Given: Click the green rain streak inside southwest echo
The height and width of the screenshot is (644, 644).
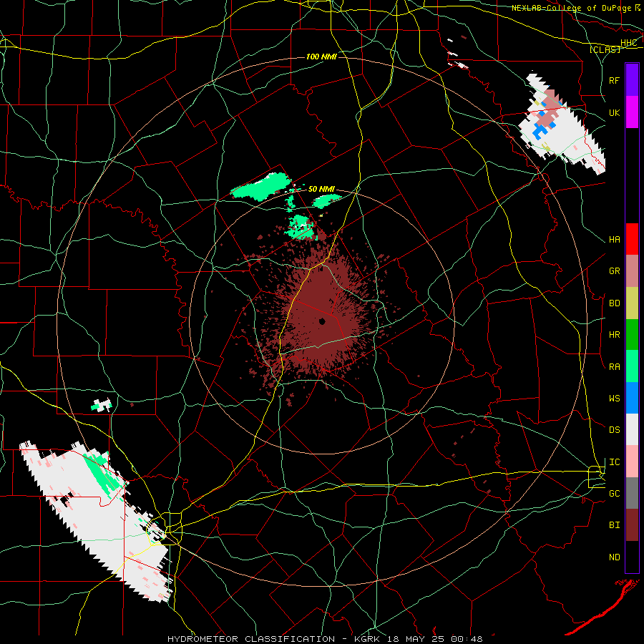Looking at the screenshot, I should [x=102, y=474].
